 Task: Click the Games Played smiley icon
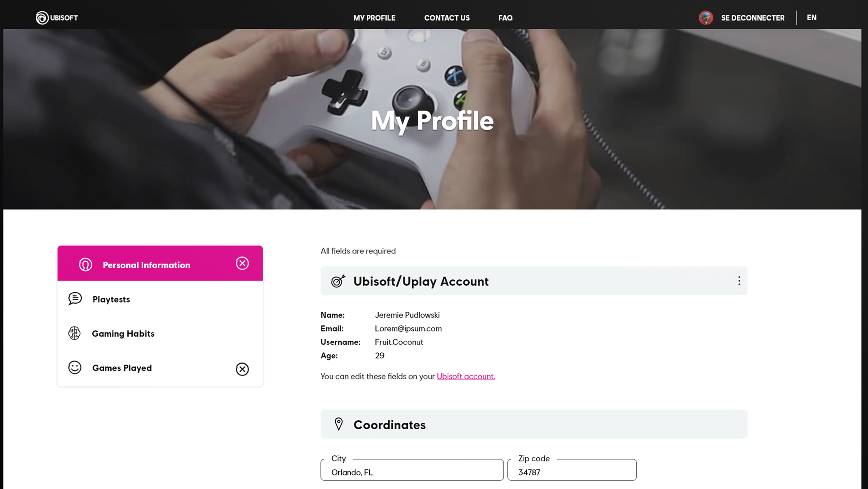75,367
